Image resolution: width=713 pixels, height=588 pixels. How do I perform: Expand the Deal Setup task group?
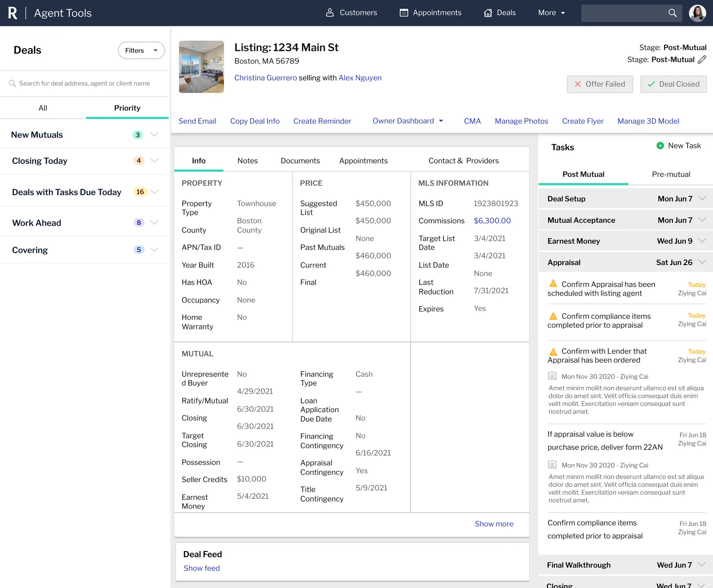coord(626,199)
